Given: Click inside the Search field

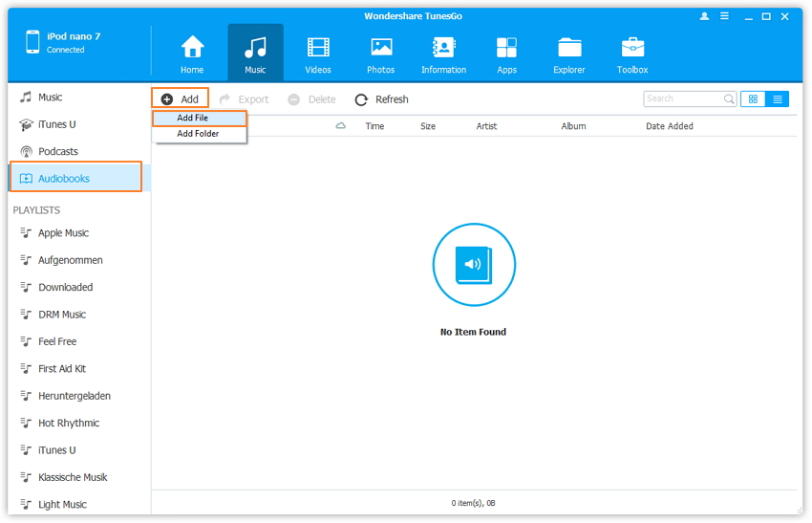Looking at the screenshot, I should click(682, 99).
